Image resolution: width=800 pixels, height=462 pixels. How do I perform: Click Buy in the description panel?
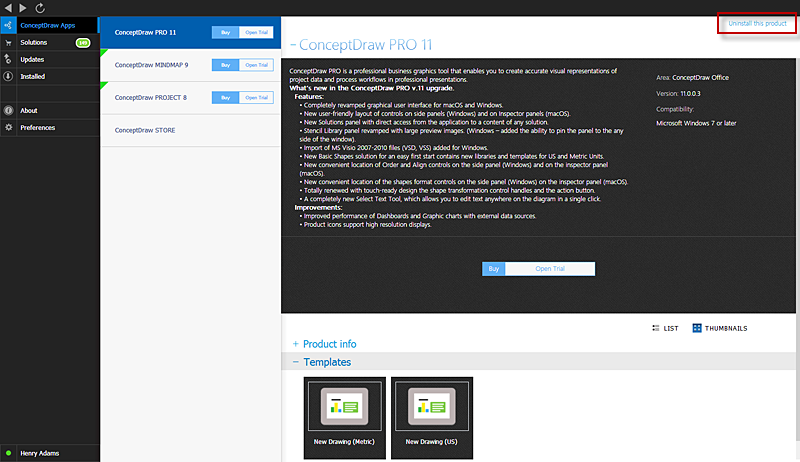tap(493, 269)
